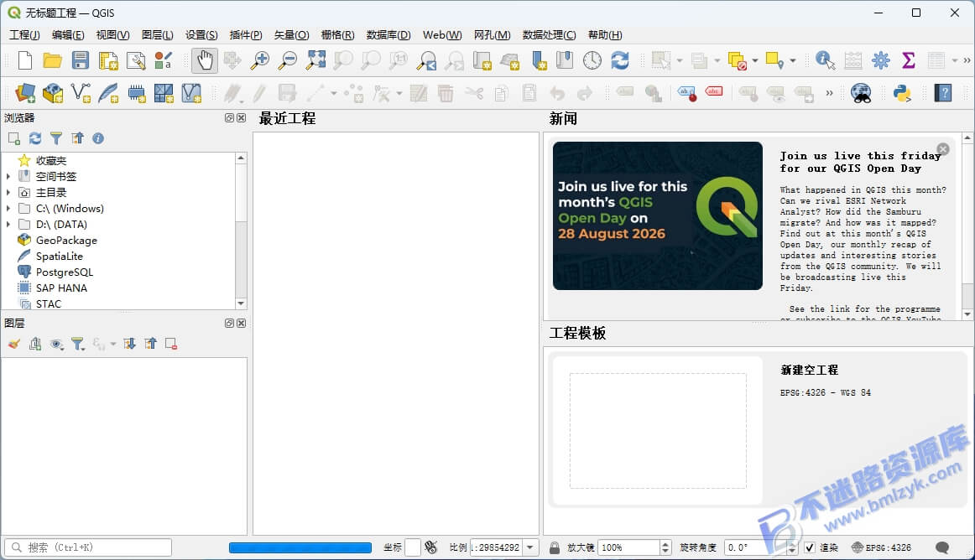Image resolution: width=975 pixels, height=560 pixels.
Task: Open layer styling panel brush icon
Action: coord(14,344)
